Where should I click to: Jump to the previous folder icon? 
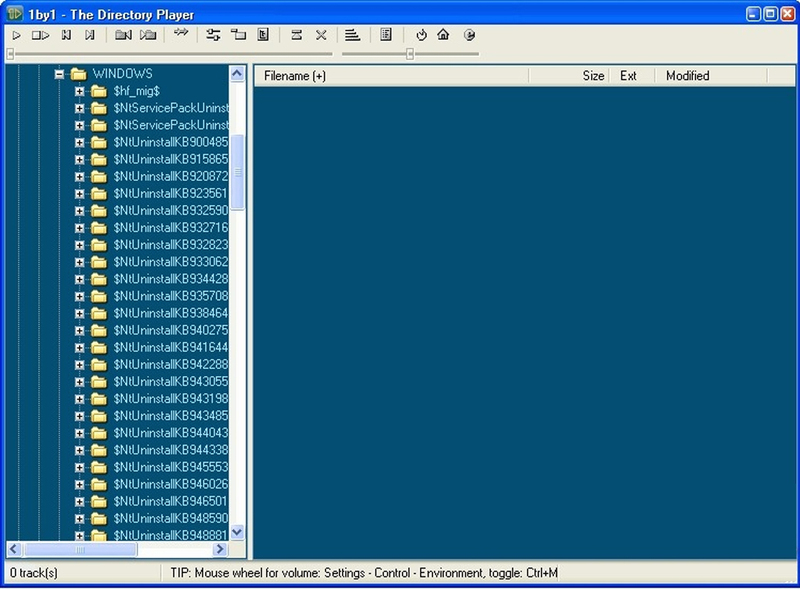123,35
